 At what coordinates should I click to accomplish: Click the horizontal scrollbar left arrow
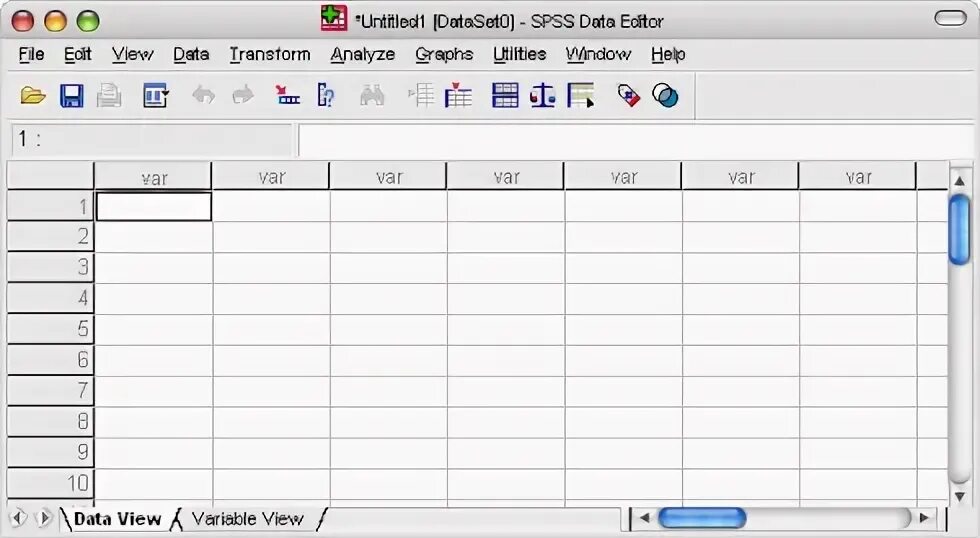[644, 517]
